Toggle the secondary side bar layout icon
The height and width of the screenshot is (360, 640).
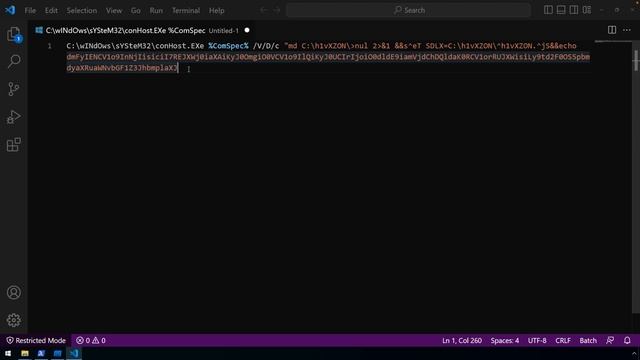point(574,10)
